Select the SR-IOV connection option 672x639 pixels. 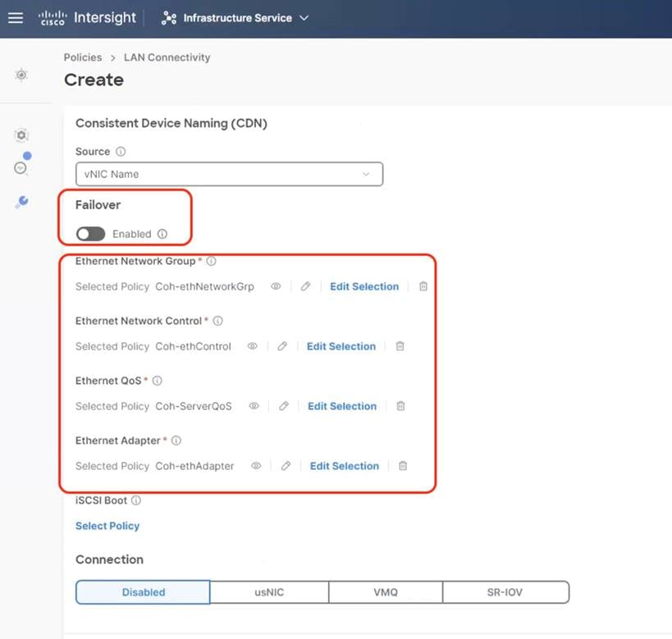(505, 591)
